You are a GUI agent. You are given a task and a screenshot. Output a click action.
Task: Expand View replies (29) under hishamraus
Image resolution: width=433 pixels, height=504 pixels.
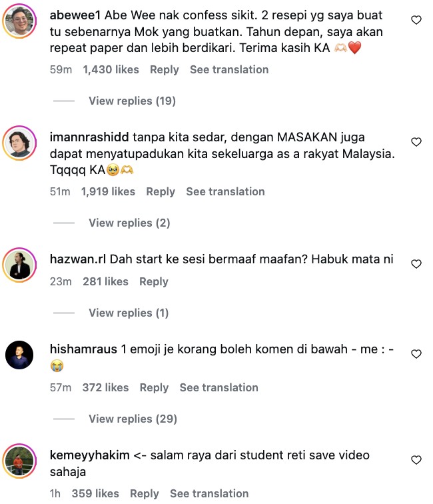point(133,419)
